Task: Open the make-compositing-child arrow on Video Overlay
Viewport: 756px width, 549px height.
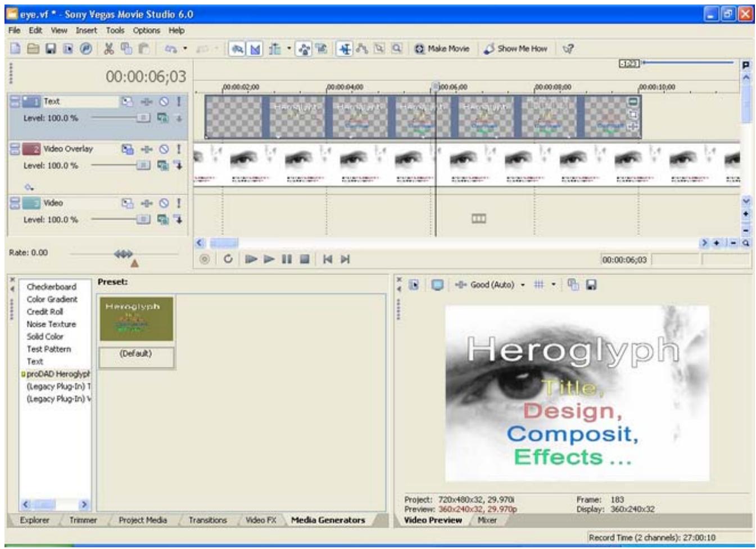Action: pyautogui.click(x=178, y=165)
